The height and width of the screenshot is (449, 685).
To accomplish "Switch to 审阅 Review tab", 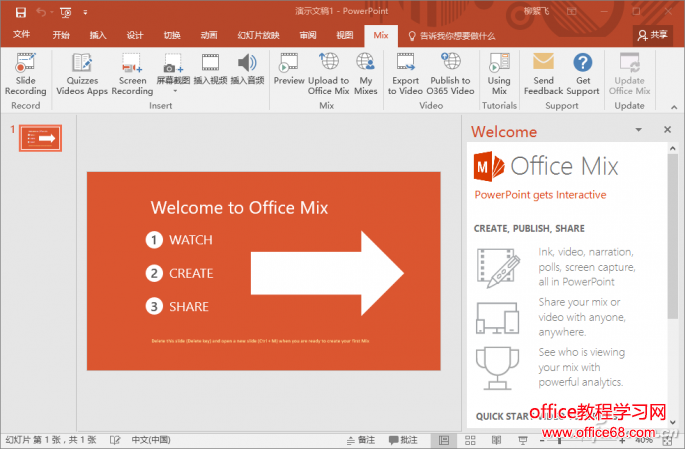I will [308, 35].
